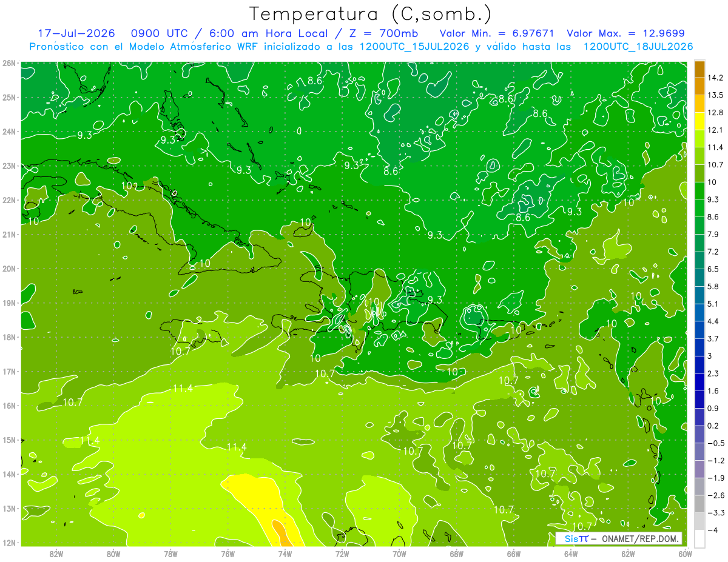Click the "60W" longitude axis label
This screenshot has width=728, height=562.
point(685,554)
